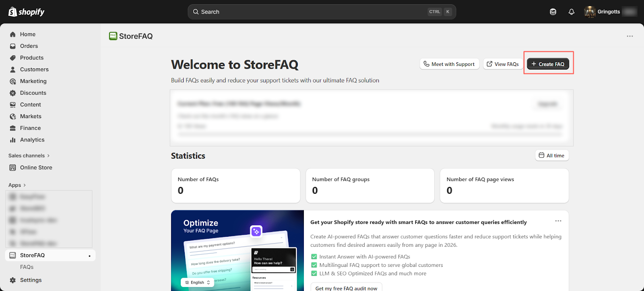The width and height of the screenshot is (644, 291).
Task: Open the StoreFAQ header three-dot menu
Action: [630, 36]
